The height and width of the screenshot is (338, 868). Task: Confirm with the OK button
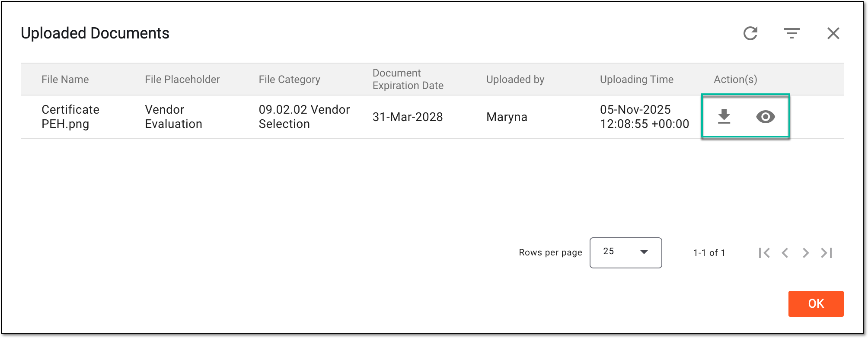(816, 304)
